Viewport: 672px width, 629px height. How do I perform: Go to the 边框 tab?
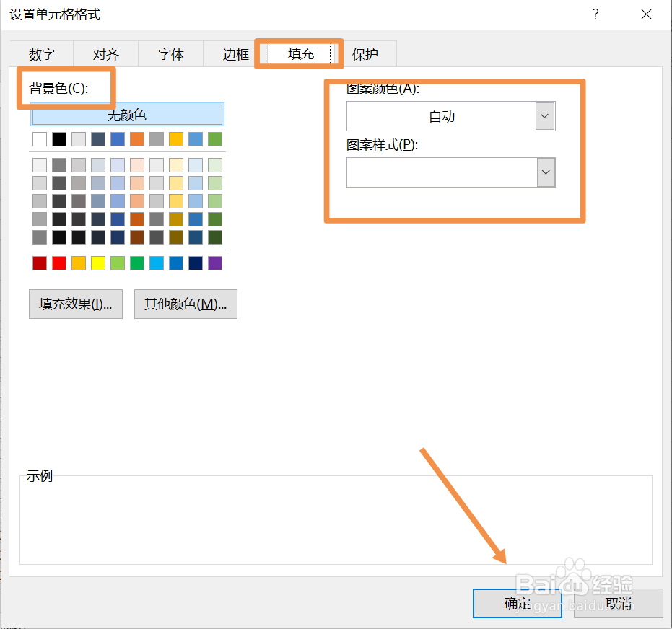[x=235, y=54]
